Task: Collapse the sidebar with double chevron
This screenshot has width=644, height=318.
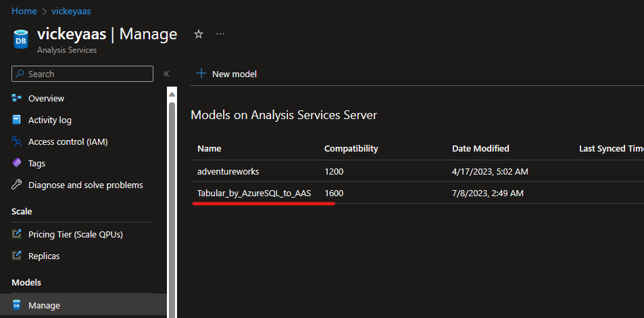Action: tap(166, 74)
